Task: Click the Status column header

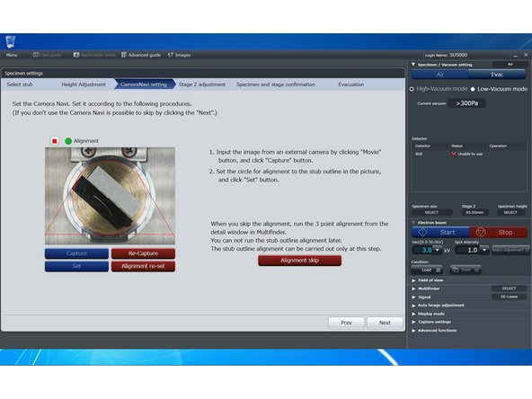Action: pyautogui.click(x=457, y=146)
